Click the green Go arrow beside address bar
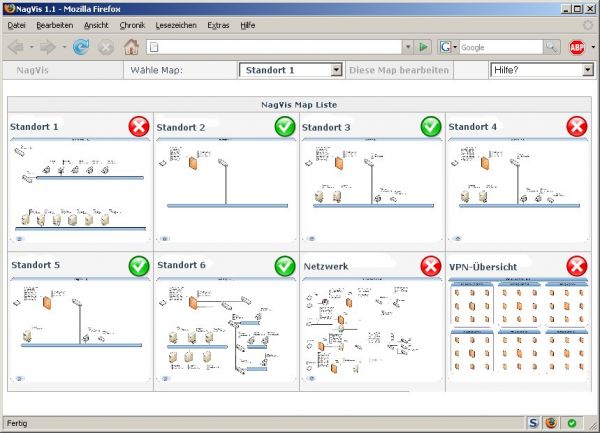Screen dimensions: 600x433 pos(424,47)
